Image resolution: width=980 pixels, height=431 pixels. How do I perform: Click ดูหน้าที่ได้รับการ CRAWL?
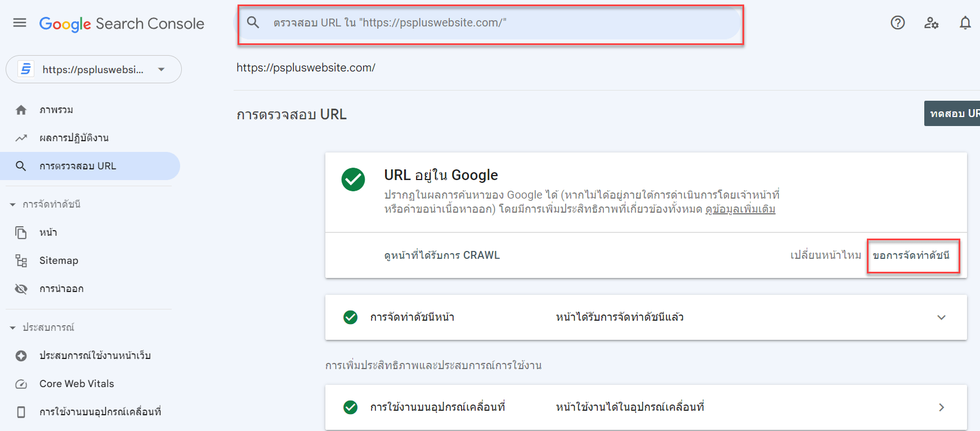point(442,255)
